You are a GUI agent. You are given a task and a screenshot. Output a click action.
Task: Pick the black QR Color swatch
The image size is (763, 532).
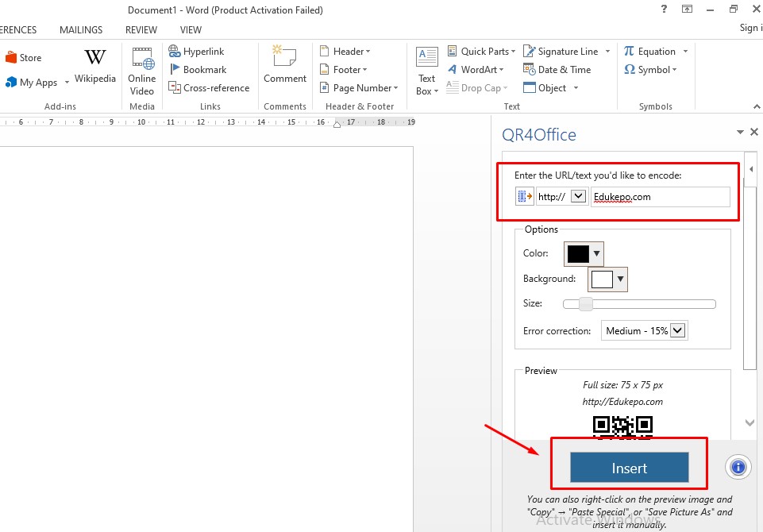point(578,254)
